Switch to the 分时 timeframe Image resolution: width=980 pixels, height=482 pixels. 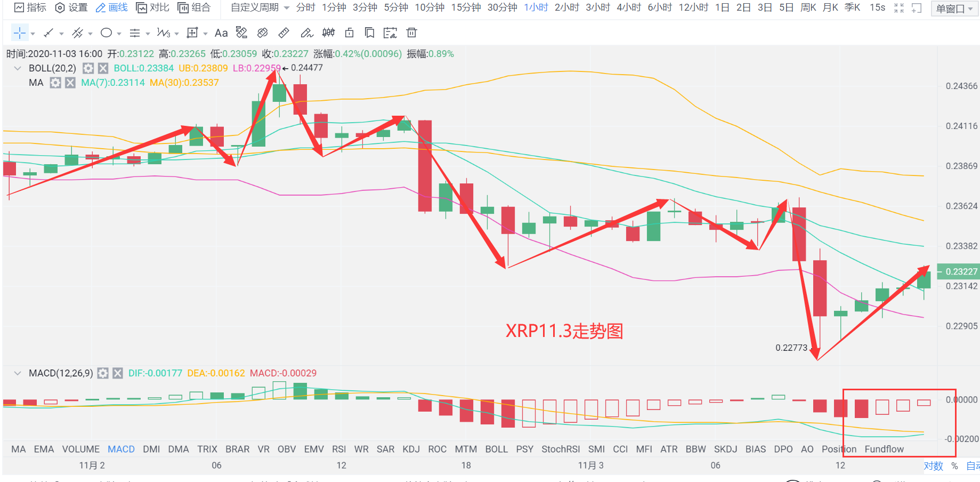pyautogui.click(x=306, y=7)
